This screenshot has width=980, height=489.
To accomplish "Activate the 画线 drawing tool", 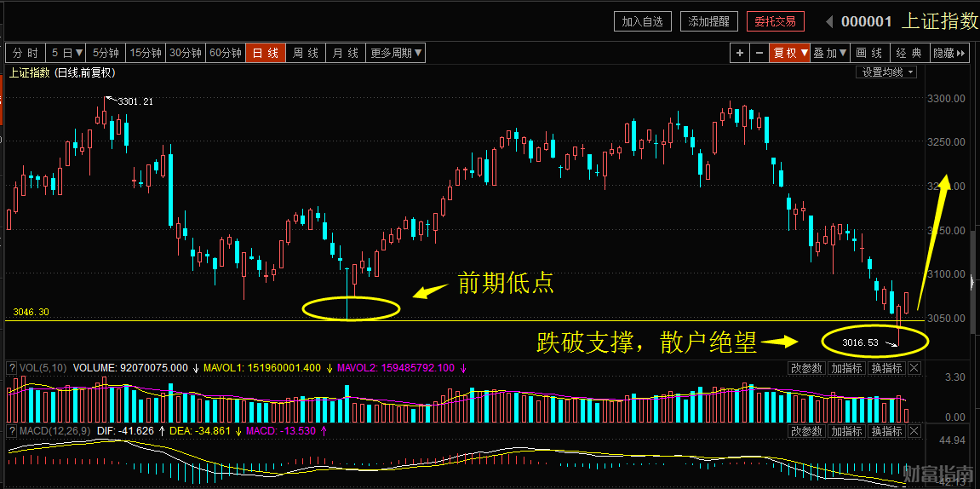I will 869,53.
